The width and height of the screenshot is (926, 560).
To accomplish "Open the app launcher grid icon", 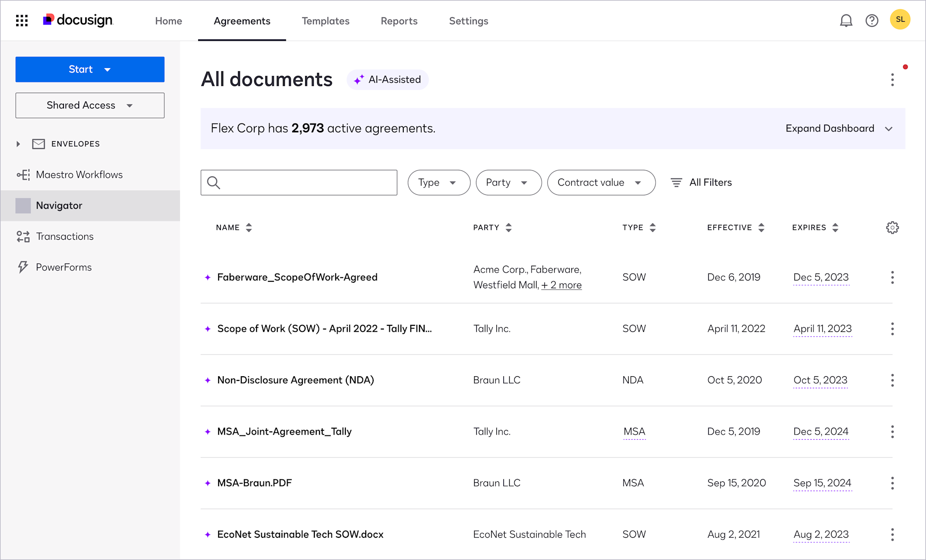I will 22,20.
